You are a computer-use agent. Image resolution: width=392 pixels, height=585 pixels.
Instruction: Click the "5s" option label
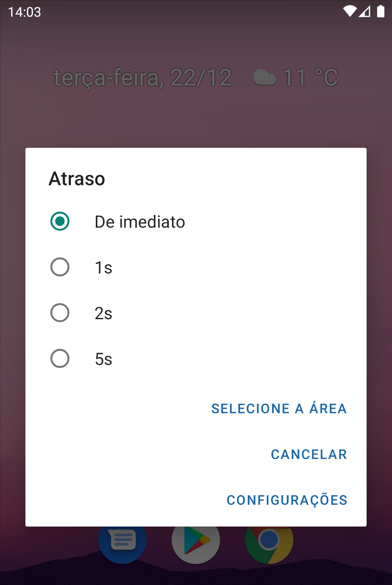click(103, 359)
